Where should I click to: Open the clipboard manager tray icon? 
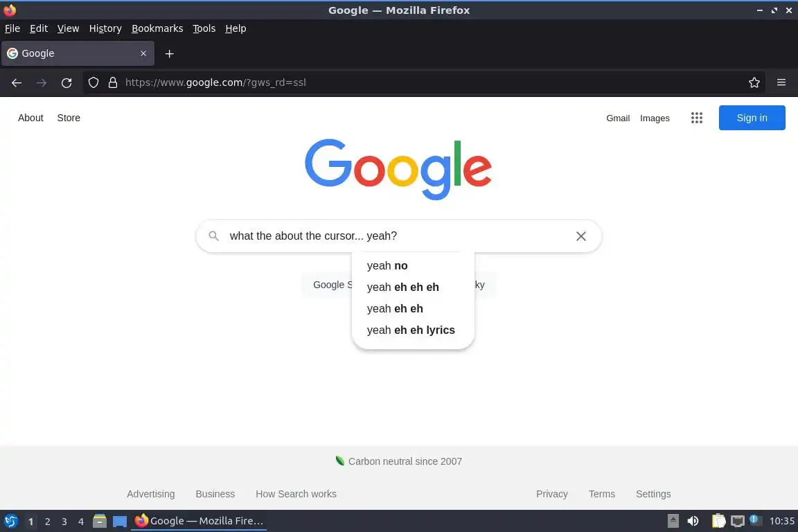point(718,521)
